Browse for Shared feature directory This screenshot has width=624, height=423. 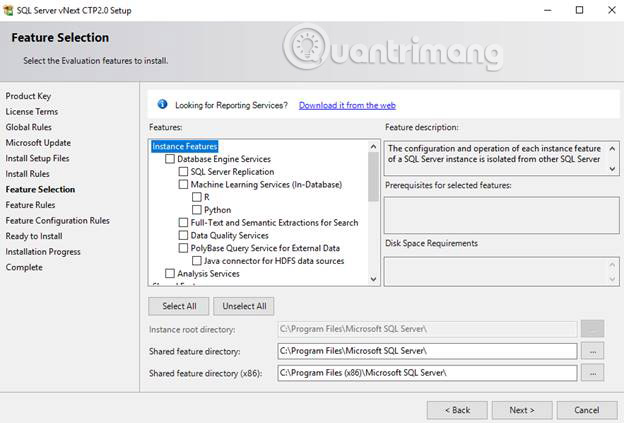tap(593, 351)
